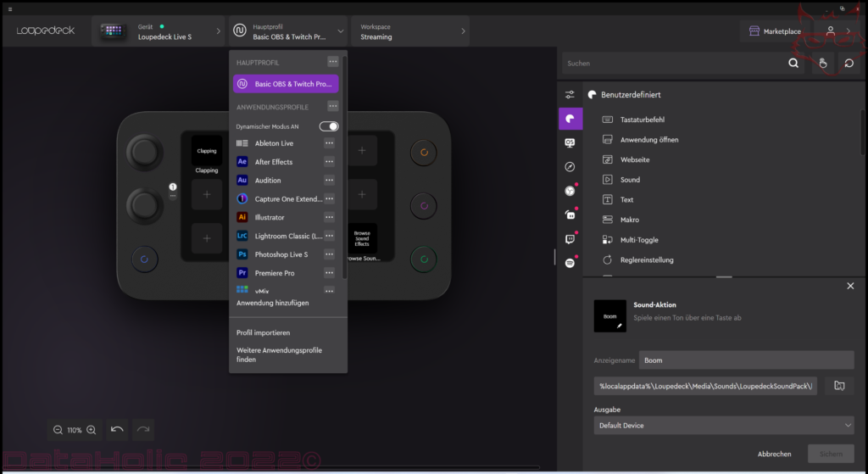
Task: Choose the Webseite action
Action: 634,159
